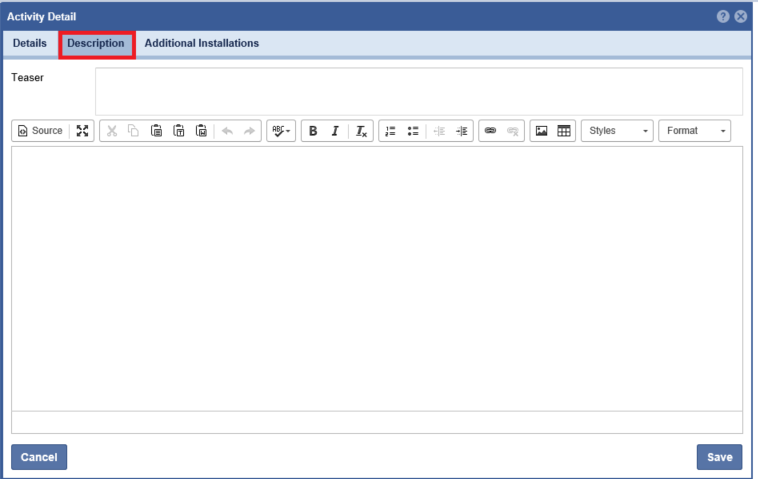Click the Paste from Word icon

[x=201, y=131]
